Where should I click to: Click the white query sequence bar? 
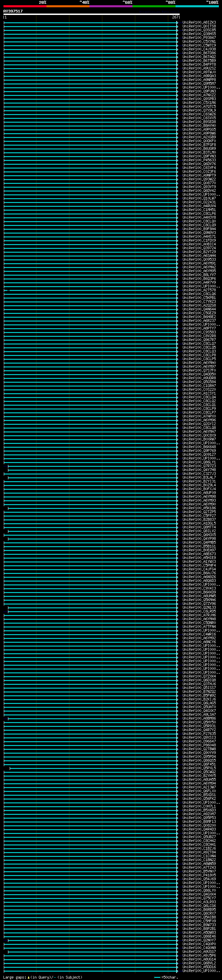click(x=92, y=14)
